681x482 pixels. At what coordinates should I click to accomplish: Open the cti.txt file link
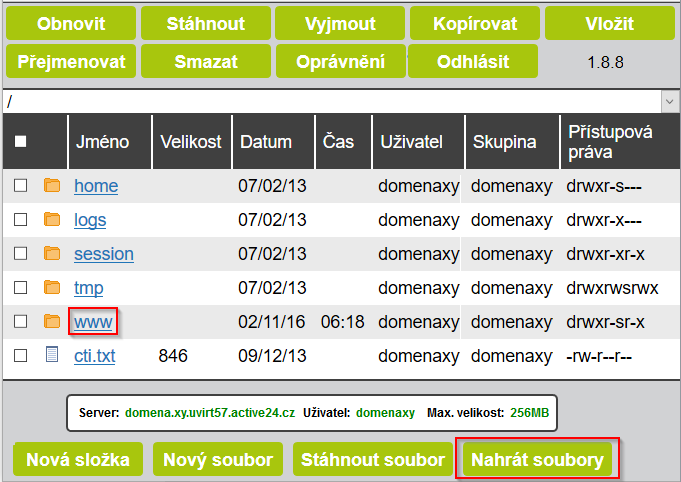pyautogui.click(x=94, y=356)
